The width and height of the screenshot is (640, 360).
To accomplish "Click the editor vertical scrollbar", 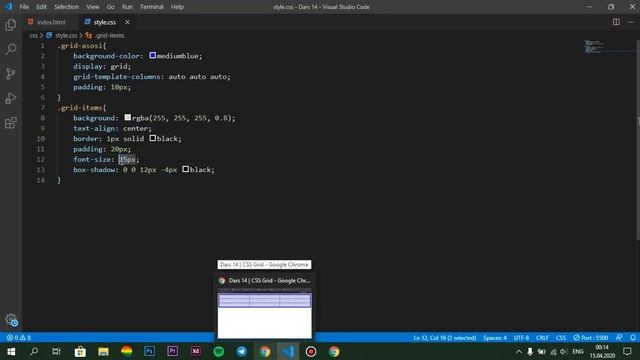I will coord(638,140).
